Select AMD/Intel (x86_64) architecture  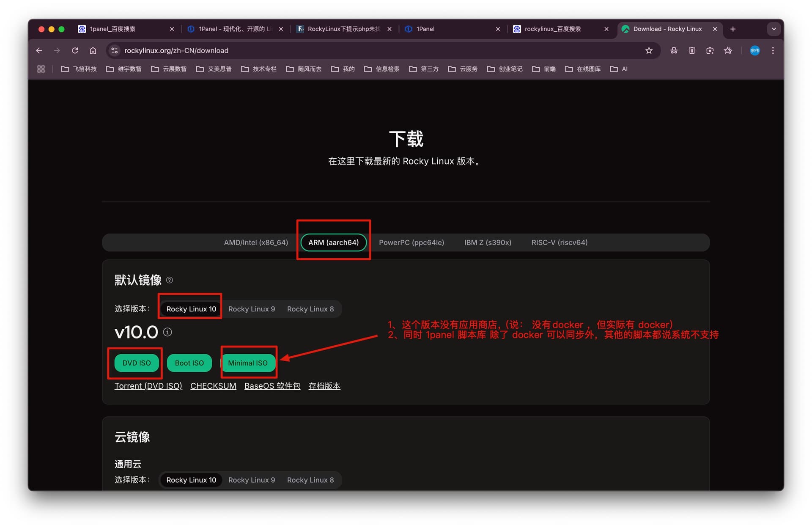click(x=256, y=242)
